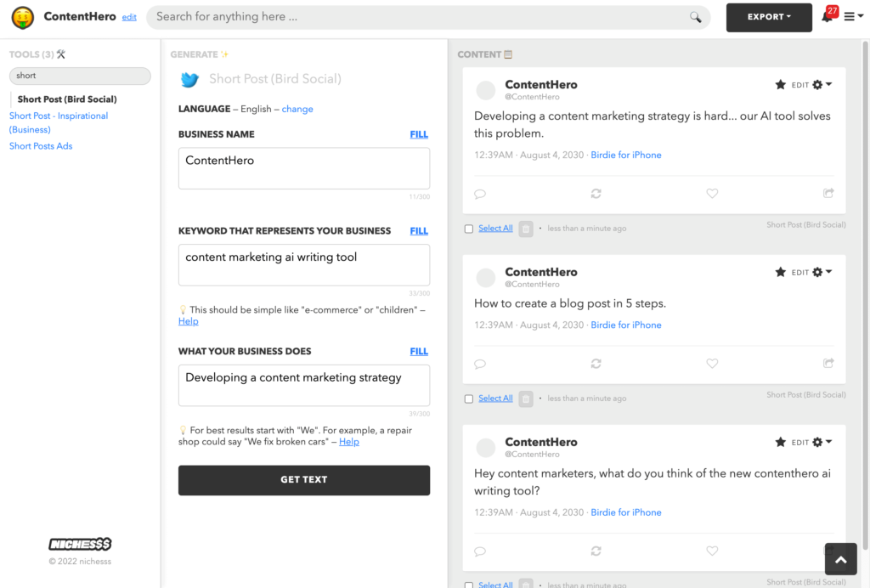Click the 'edit' link beside ContentHero
Viewport: 870px width, 588px height.
click(x=129, y=17)
